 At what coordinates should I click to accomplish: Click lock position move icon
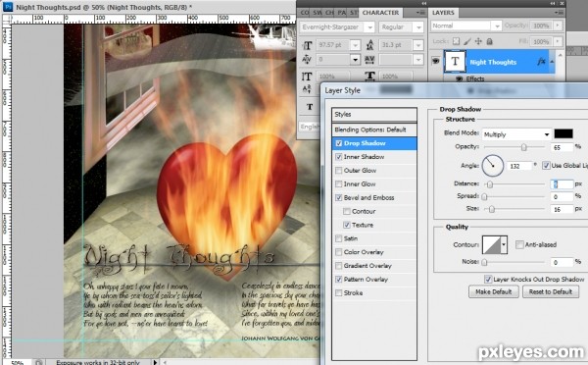tap(478, 41)
